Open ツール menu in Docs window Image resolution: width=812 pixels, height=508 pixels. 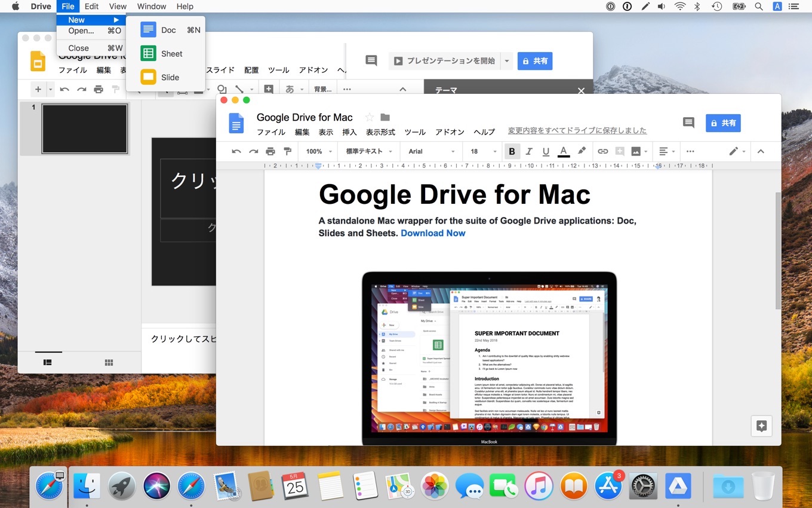click(x=415, y=132)
